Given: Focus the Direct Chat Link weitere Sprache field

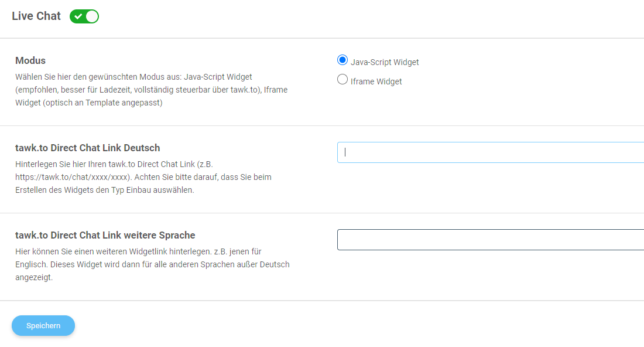Looking at the screenshot, I should pos(491,240).
